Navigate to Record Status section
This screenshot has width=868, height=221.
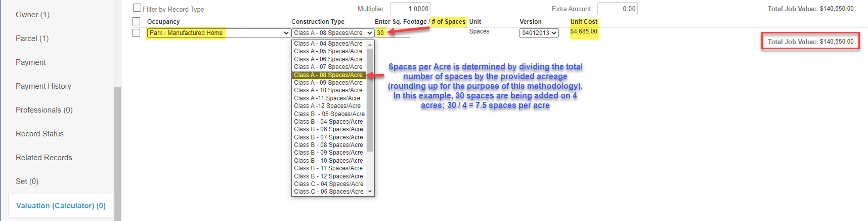(39, 134)
